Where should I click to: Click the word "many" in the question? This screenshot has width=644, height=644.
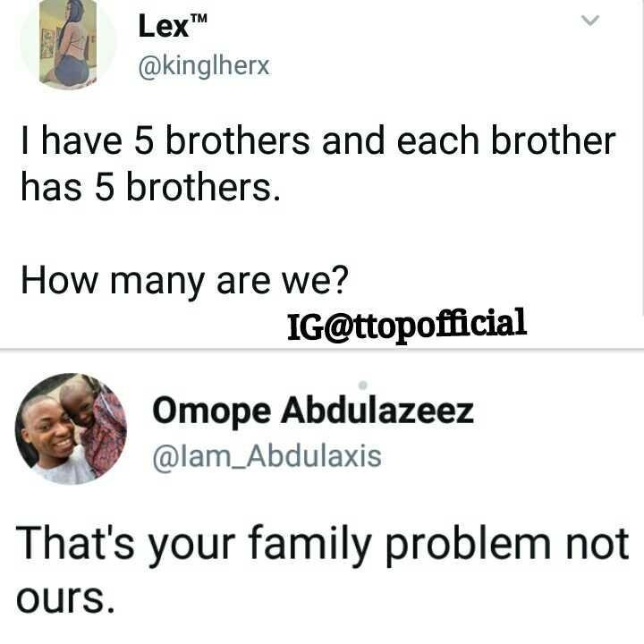pyautogui.click(x=157, y=283)
